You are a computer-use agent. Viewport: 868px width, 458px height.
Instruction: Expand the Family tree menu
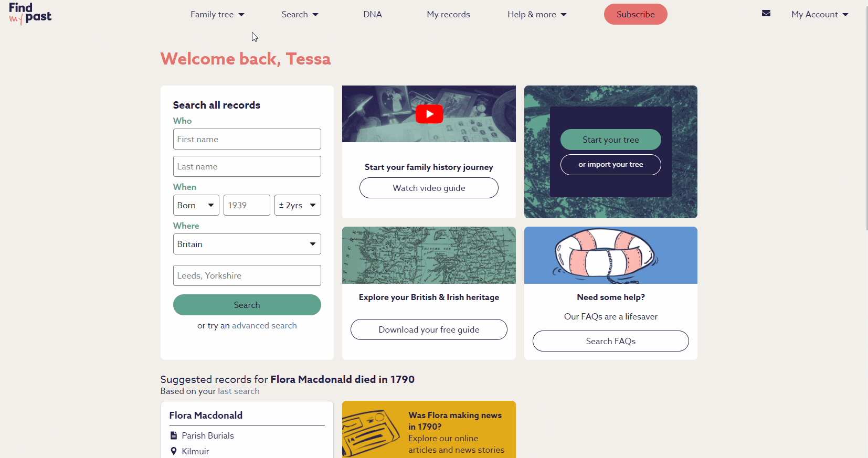coord(217,15)
